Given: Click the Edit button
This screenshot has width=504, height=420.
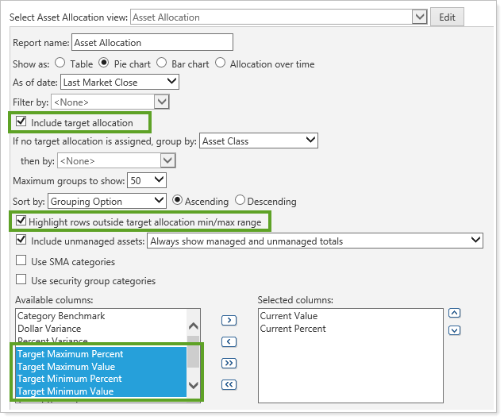Looking at the screenshot, I should (x=447, y=17).
